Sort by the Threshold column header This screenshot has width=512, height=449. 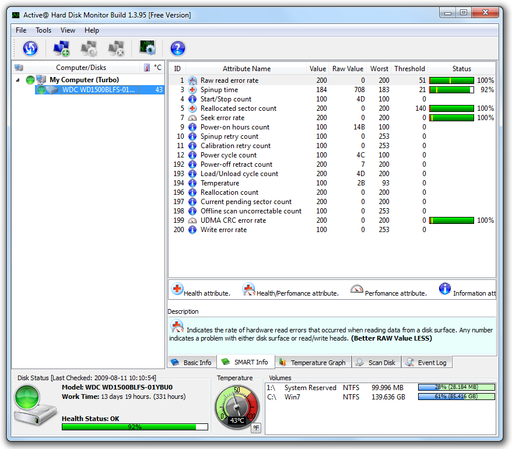[409, 69]
